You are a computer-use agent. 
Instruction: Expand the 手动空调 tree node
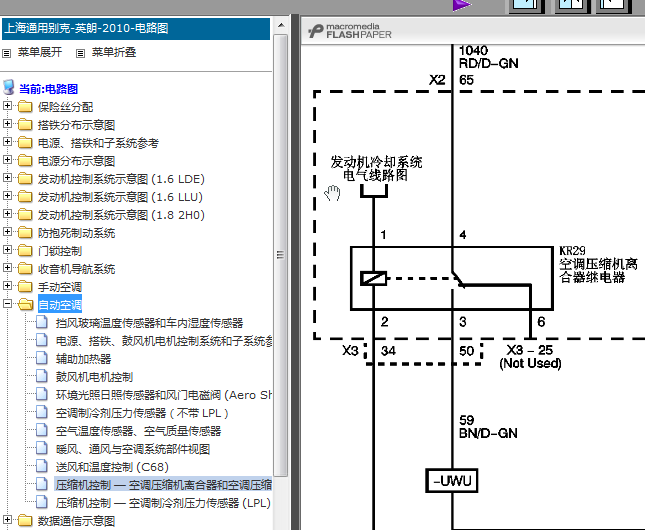pos(7,286)
